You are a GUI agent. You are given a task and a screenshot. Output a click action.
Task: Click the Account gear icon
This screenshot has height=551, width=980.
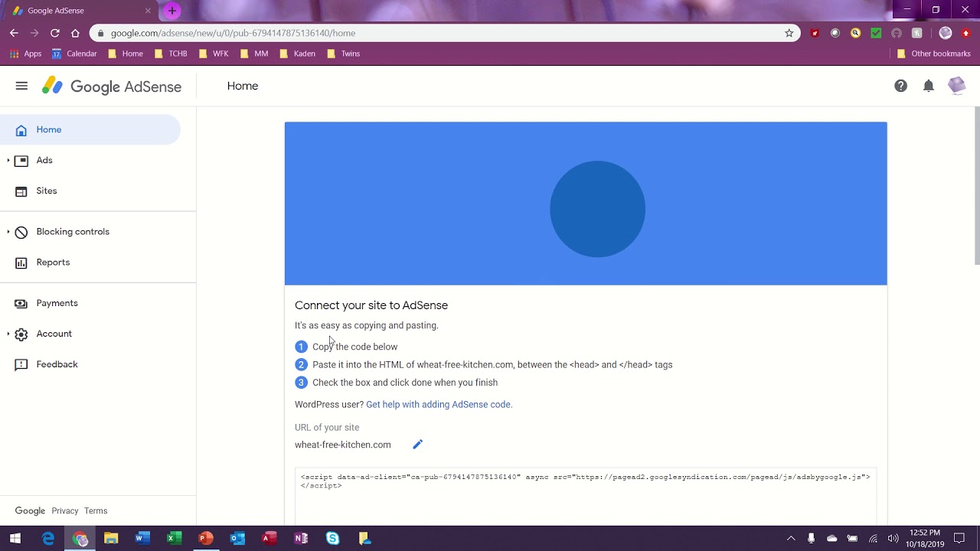coord(21,334)
